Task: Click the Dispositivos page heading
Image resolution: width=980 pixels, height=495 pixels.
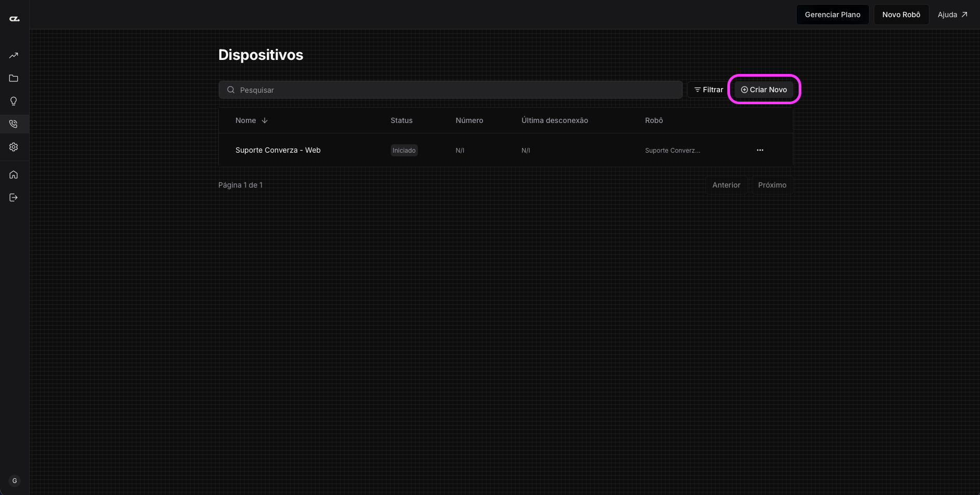Action: pos(260,55)
